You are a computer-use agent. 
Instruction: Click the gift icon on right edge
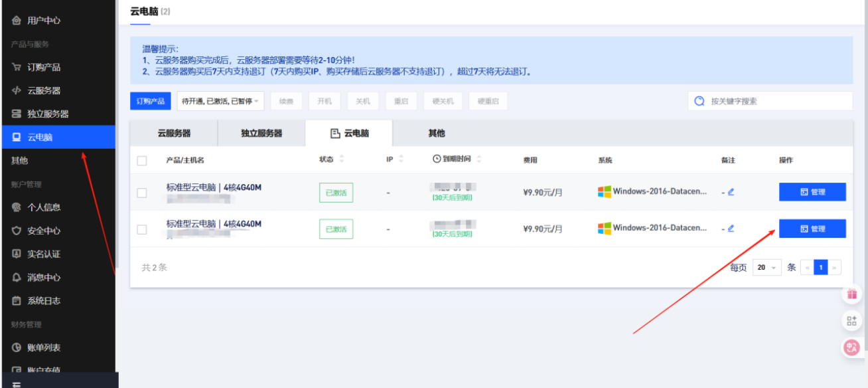(x=851, y=295)
